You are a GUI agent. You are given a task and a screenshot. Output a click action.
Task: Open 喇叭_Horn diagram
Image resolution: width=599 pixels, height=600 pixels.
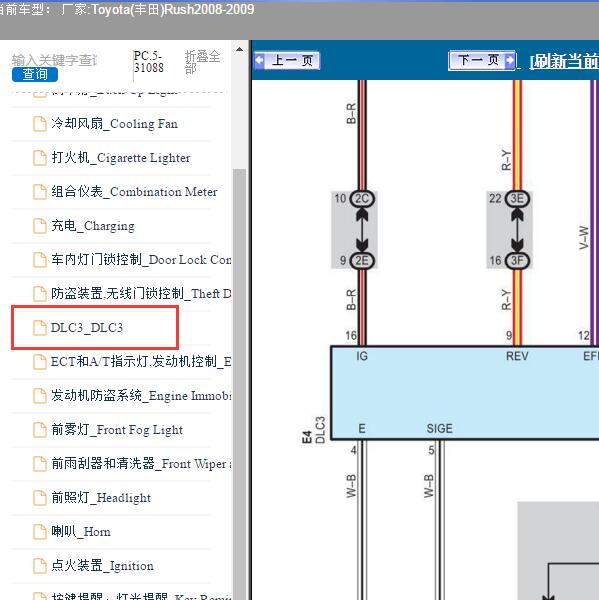click(x=81, y=532)
